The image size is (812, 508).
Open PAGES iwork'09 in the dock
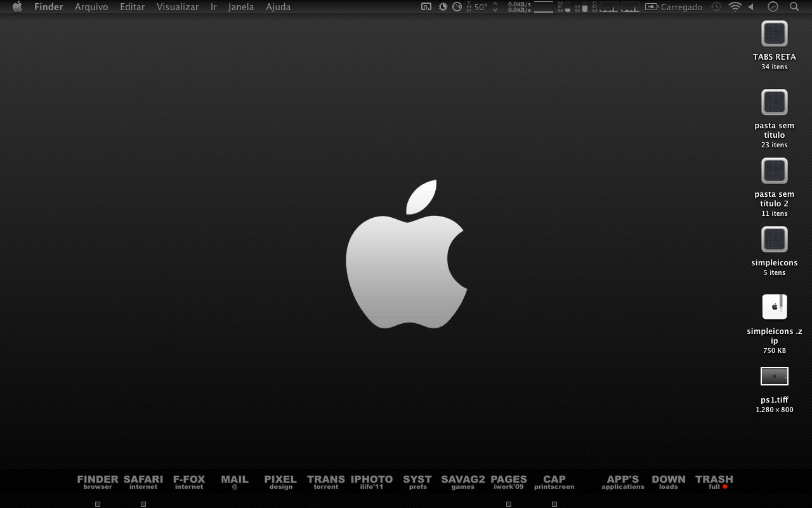[509, 482]
